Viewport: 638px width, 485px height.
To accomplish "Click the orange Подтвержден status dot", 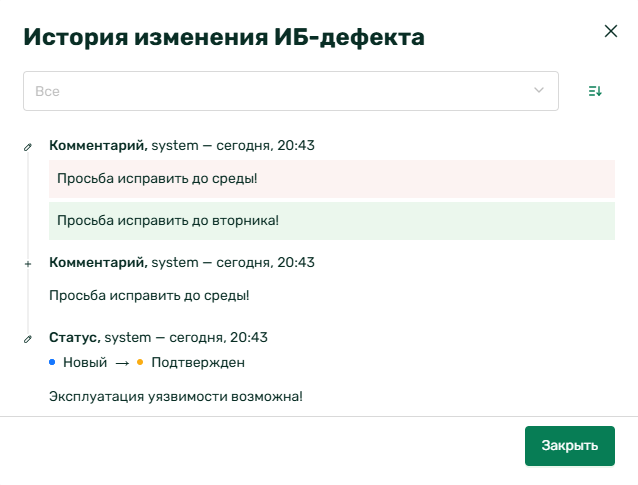I will point(140,362).
